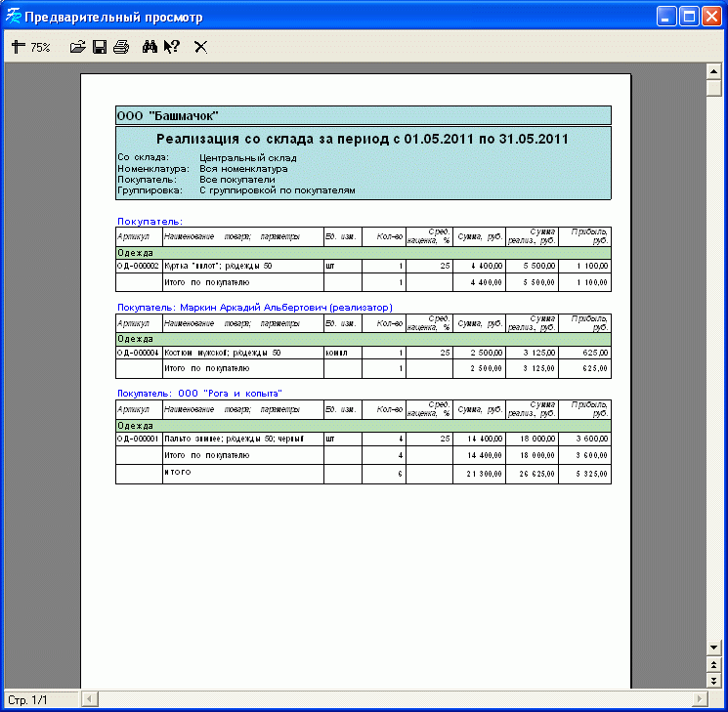Click horizontal scrollbar right arrow
728x712 pixels.
(699, 698)
